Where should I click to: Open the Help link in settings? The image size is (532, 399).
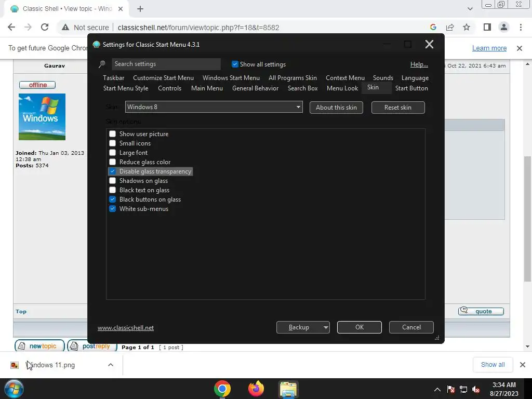pos(419,64)
